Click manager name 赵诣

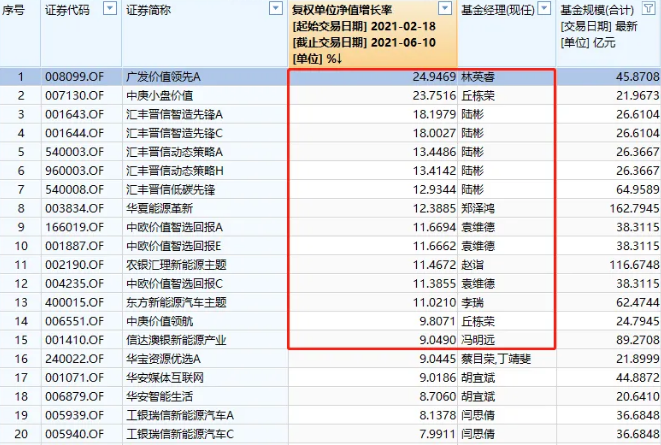coord(473,265)
